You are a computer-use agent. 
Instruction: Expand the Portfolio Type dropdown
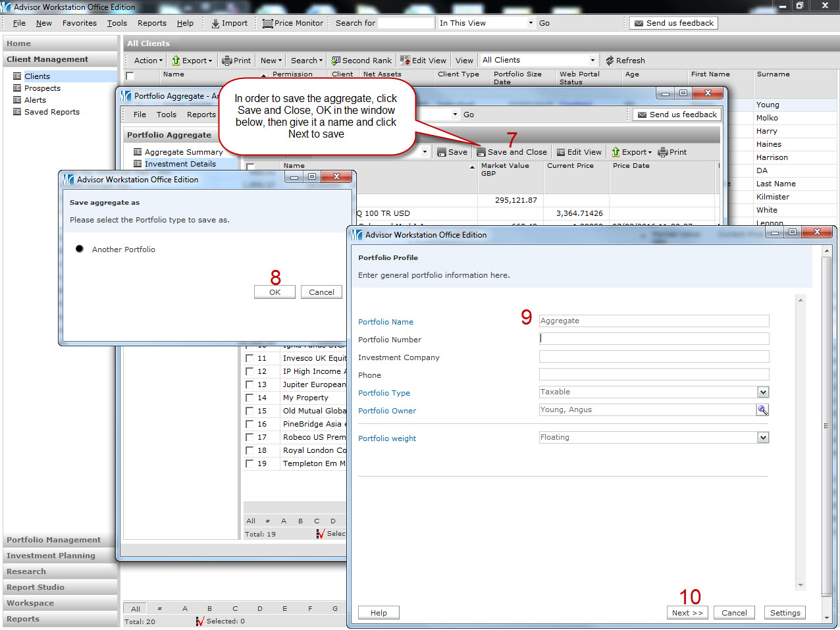[763, 392]
